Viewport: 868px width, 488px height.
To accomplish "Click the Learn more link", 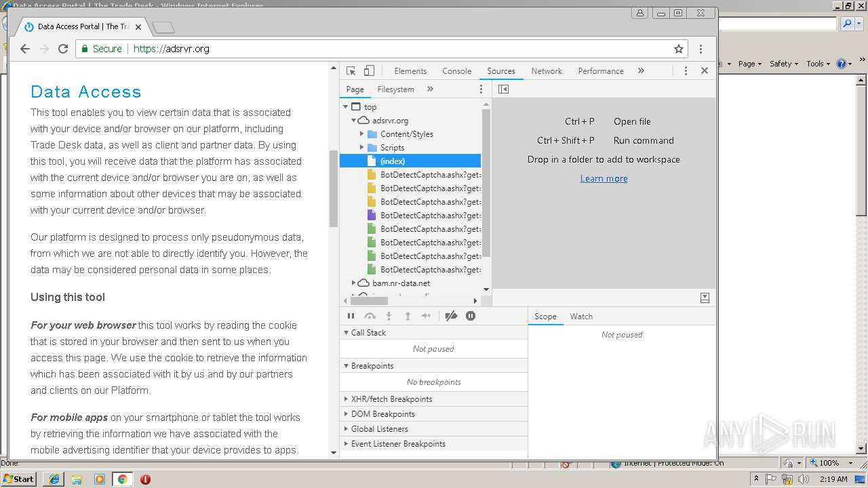I will (604, 178).
